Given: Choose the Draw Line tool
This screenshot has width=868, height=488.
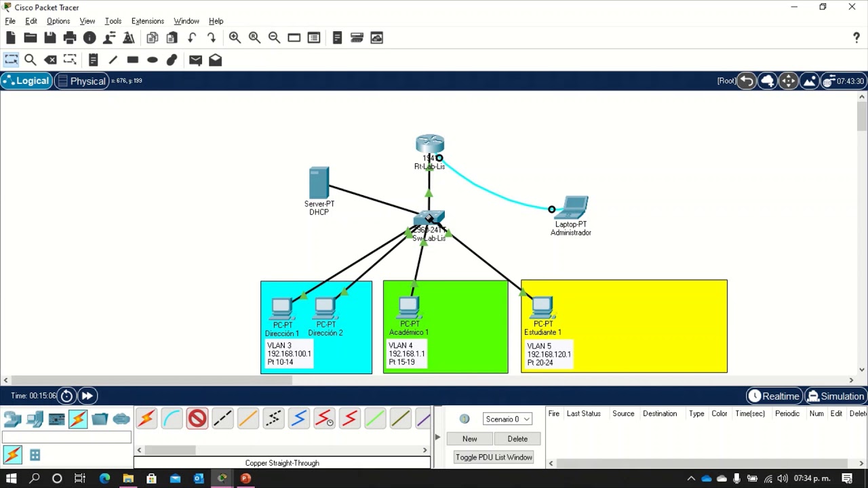Looking at the screenshot, I should click(x=113, y=60).
